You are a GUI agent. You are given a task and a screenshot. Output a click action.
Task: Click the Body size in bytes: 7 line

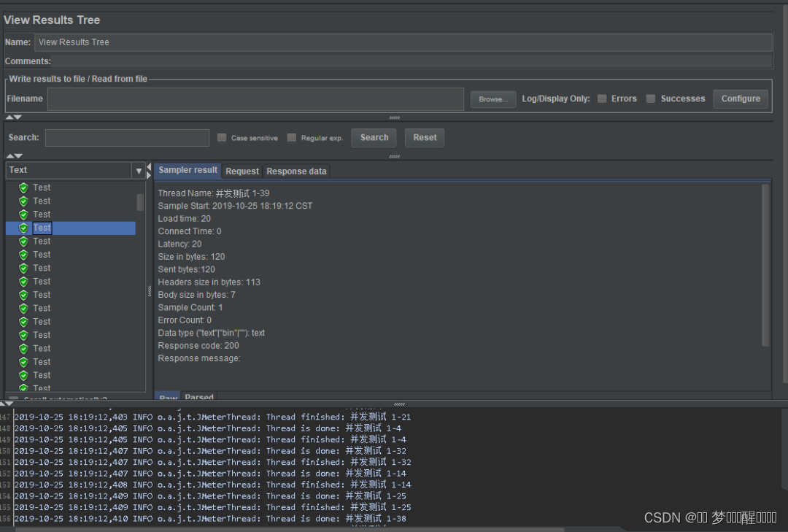pyautogui.click(x=196, y=295)
